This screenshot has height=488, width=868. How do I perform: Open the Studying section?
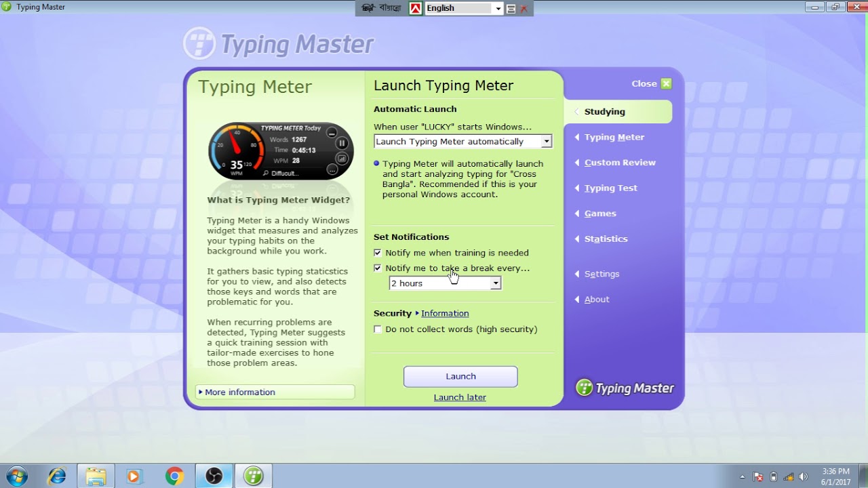pyautogui.click(x=618, y=112)
